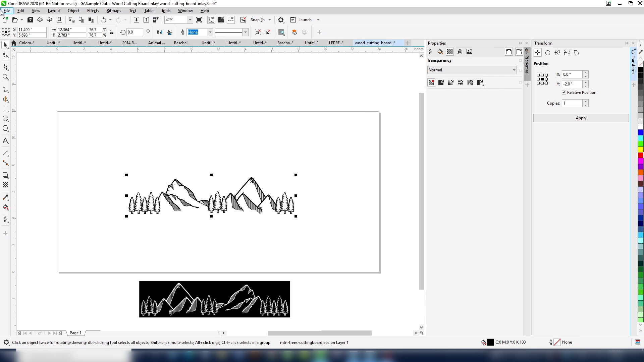Select the Rectangle tool
The width and height of the screenshot is (644, 362).
pos(5,109)
